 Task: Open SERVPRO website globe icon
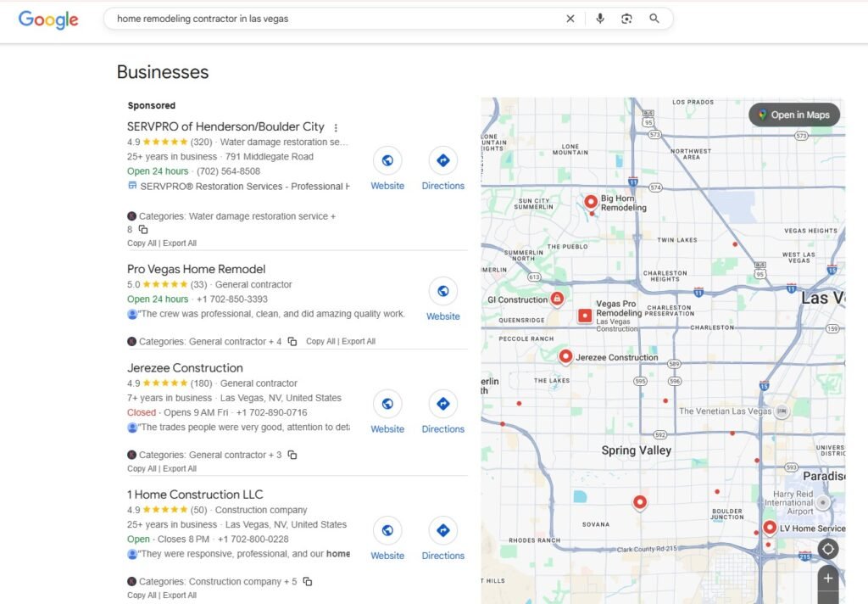click(387, 160)
